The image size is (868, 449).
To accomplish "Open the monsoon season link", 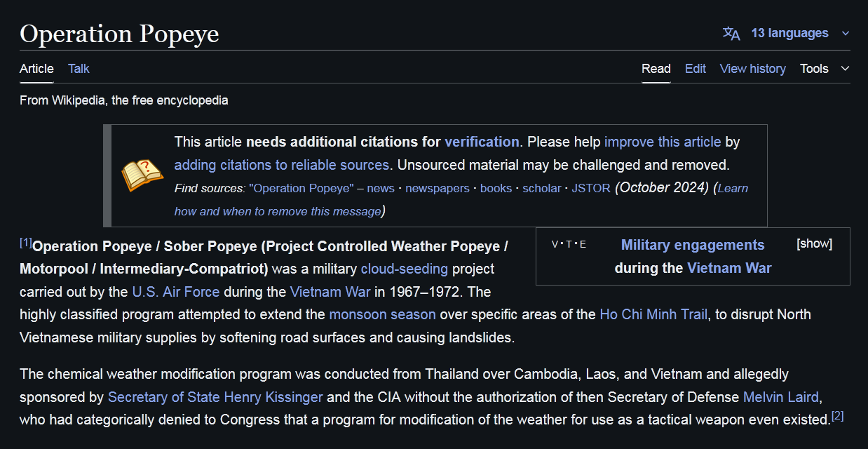I will [382, 314].
